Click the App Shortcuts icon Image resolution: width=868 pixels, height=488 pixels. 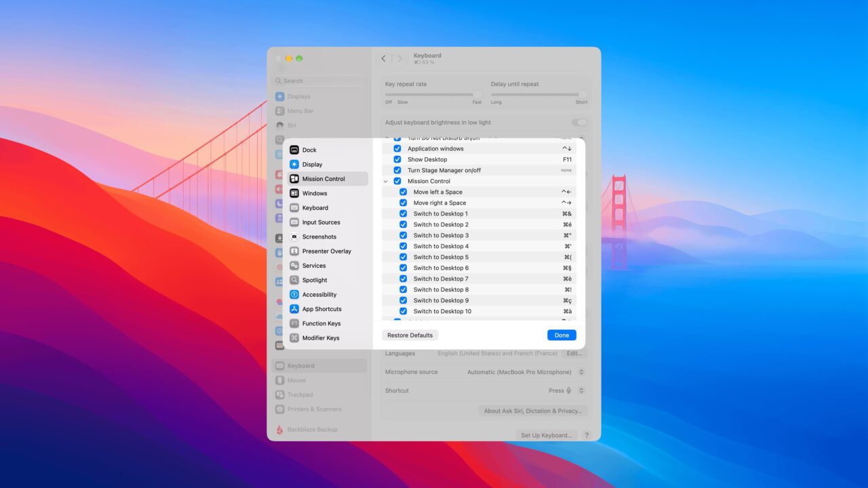pyautogui.click(x=294, y=309)
